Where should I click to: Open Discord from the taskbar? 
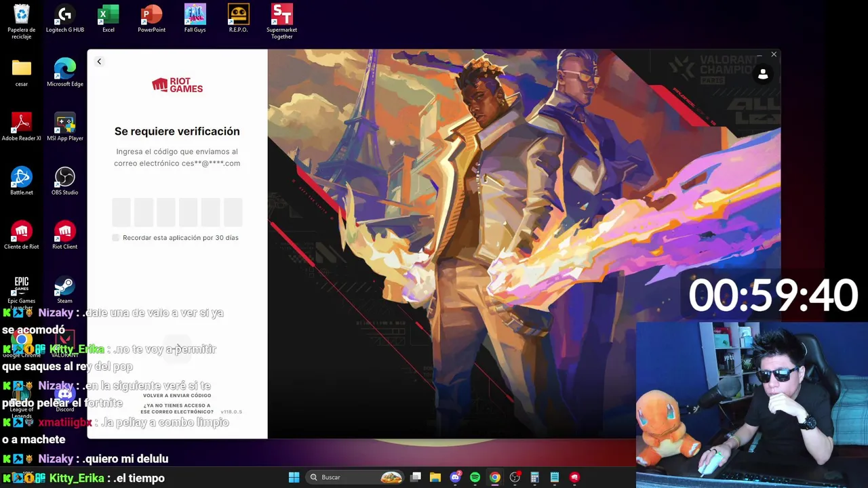(x=455, y=477)
